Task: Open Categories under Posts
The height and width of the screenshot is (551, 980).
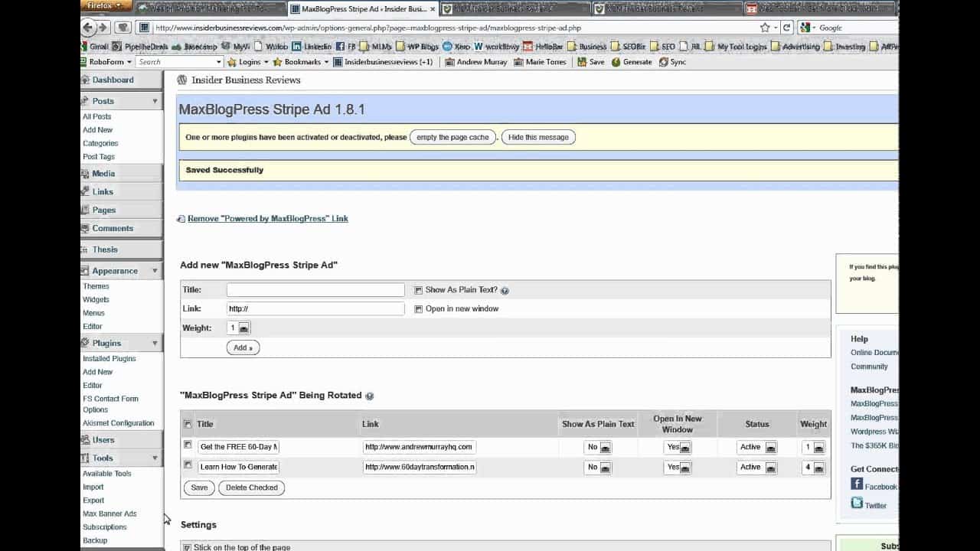Action: click(x=100, y=144)
